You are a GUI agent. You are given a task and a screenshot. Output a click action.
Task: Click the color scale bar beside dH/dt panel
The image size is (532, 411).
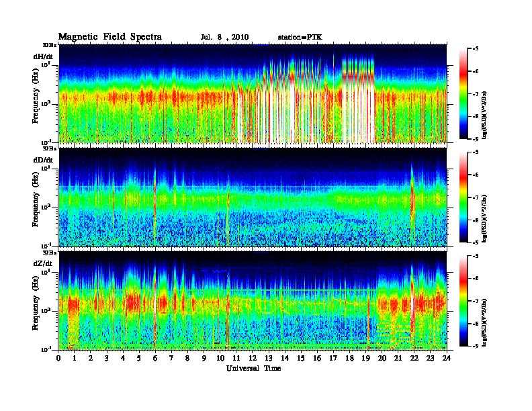463,93
